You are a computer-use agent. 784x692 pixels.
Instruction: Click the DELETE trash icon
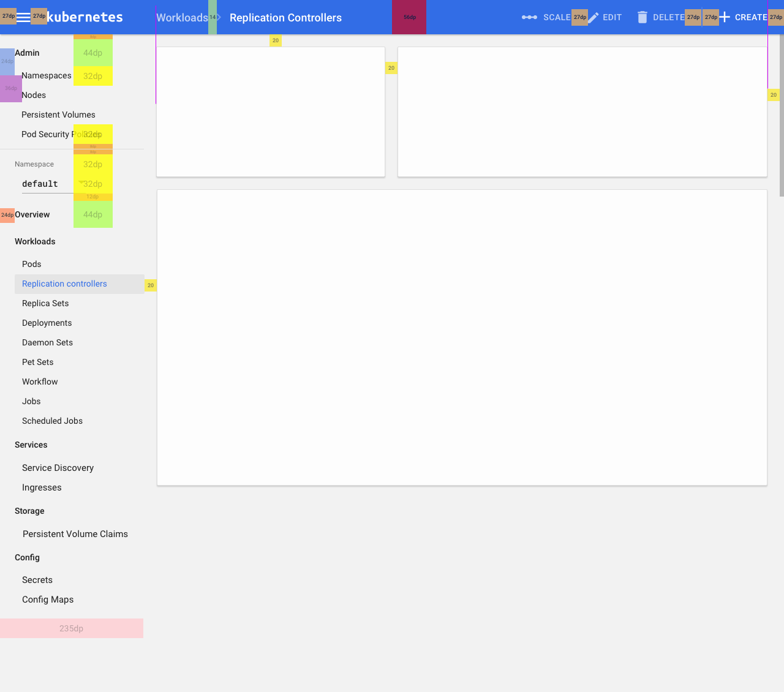pos(642,17)
